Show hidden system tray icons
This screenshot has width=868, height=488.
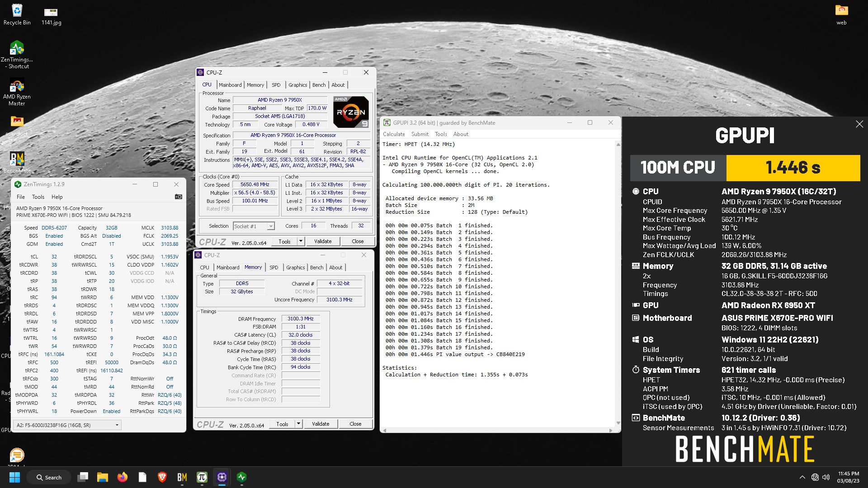tap(802, 477)
